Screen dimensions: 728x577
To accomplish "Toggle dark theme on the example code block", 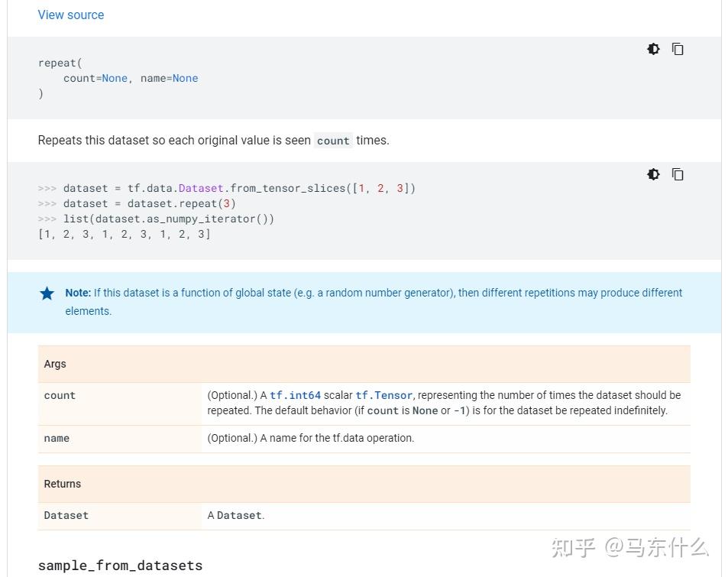I will [653, 174].
